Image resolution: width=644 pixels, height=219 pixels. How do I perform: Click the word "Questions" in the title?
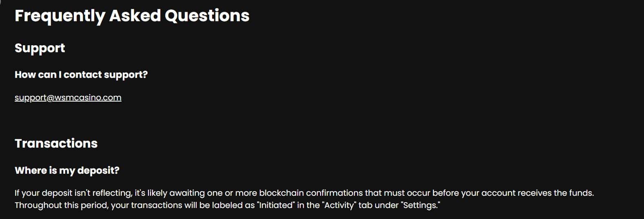tap(207, 16)
